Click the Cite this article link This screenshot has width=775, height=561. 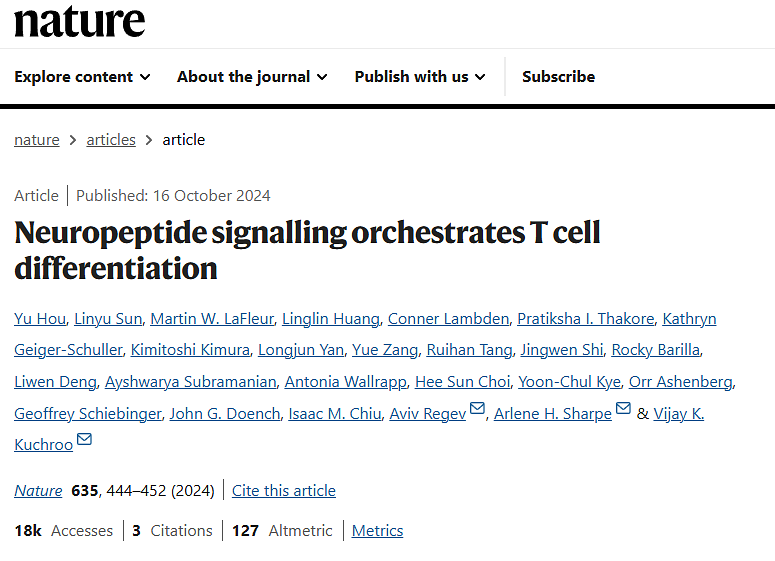[x=284, y=491]
